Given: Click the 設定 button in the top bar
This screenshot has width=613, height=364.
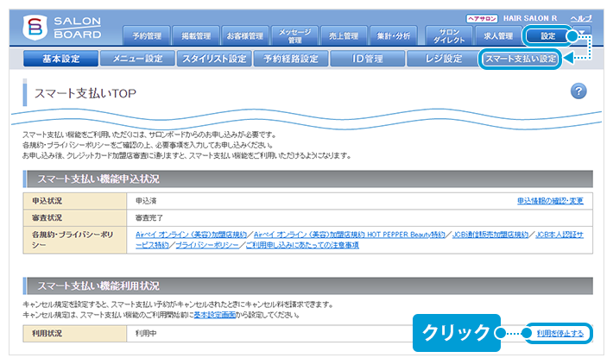Looking at the screenshot, I should tap(549, 36).
